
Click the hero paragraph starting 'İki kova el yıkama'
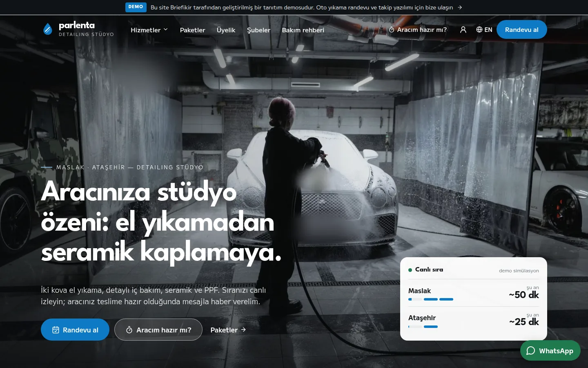point(153,296)
